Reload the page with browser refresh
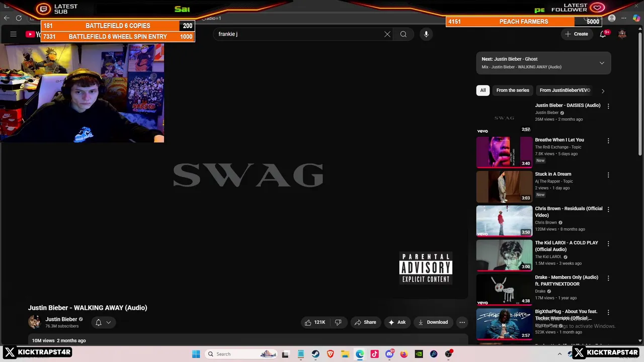The width and height of the screenshot is (644, 362). point(19,18)
